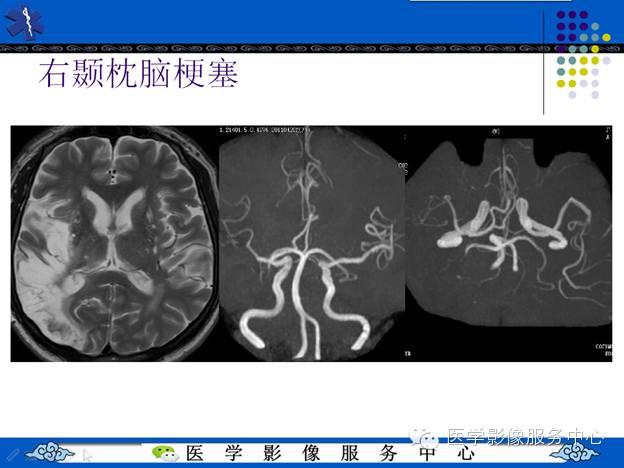The image size is (624, 468).
Task: Select the slide title 右颞枕脑梗塞
Action: click(x=138, y=74)
